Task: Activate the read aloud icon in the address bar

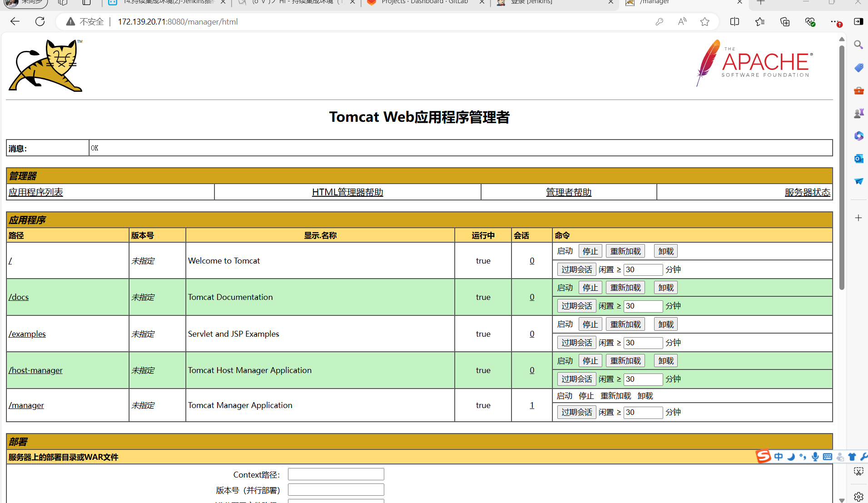Action: pyautogui.click(x=682, y=21)
